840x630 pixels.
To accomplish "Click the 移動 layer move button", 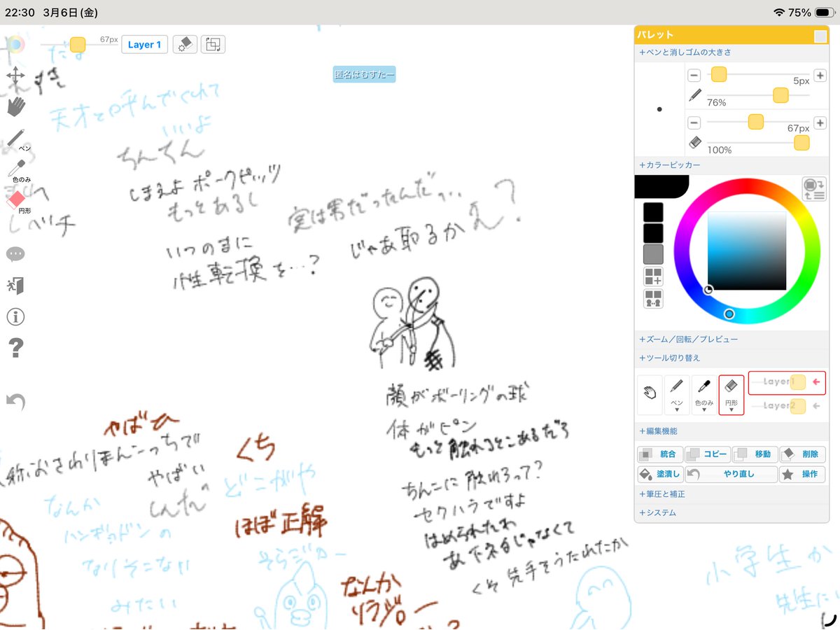I will click(755, 454).
